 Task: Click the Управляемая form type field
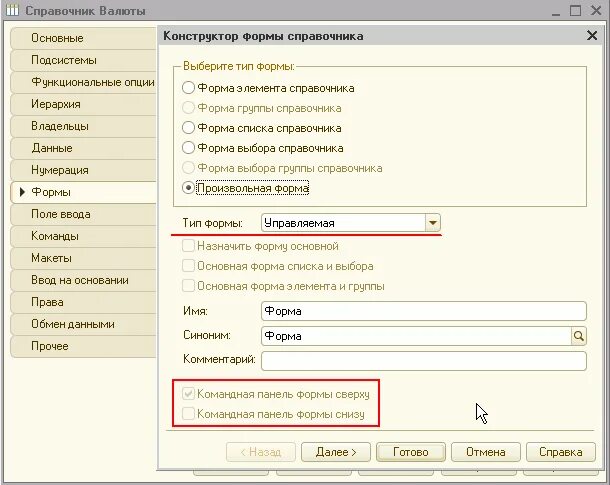point(344,223)
